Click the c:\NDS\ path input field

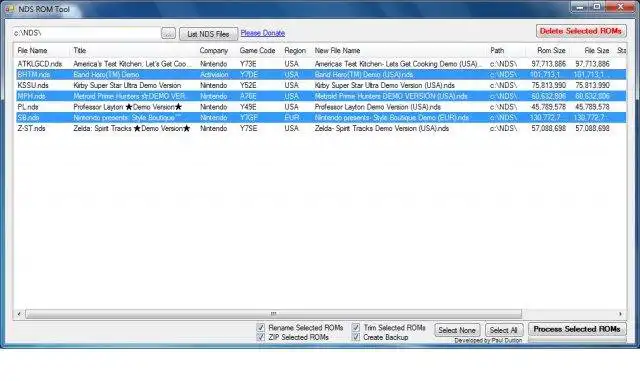87,33
